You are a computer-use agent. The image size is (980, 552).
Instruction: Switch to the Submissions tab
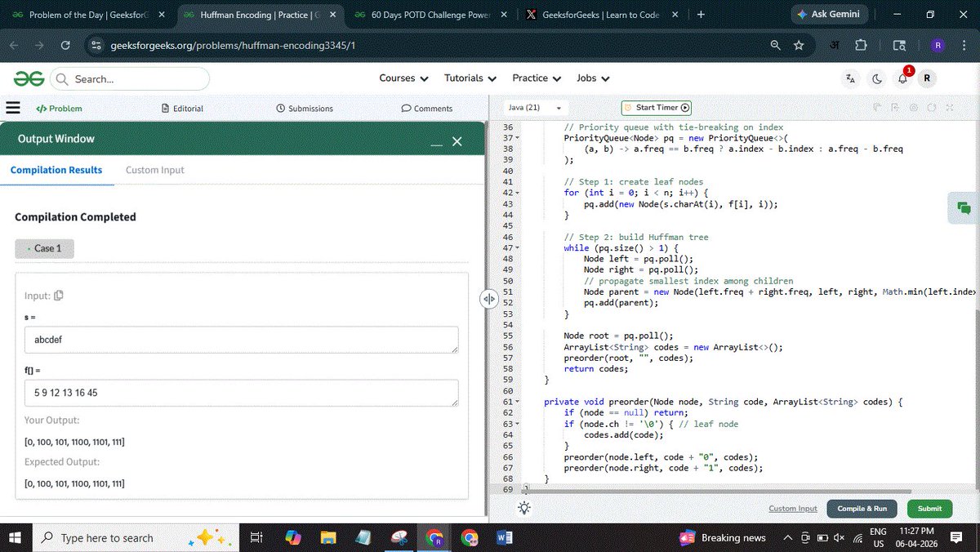(305, 109)
